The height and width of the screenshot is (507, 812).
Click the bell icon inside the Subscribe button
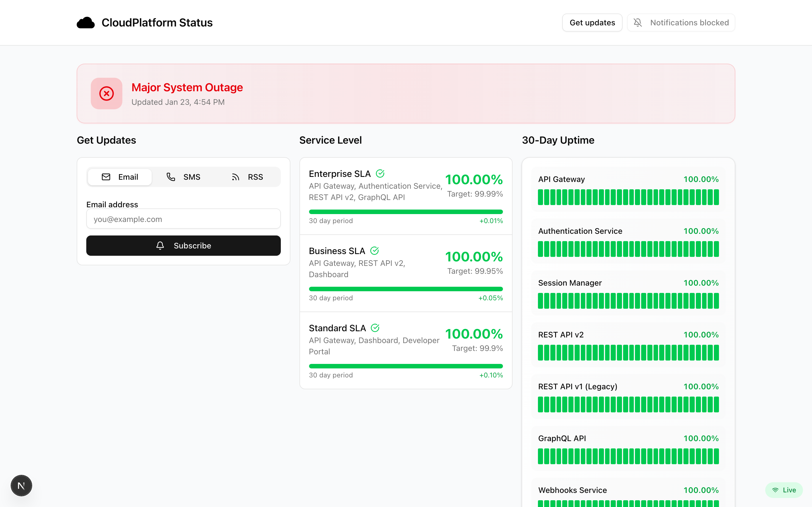click(160, 245)
